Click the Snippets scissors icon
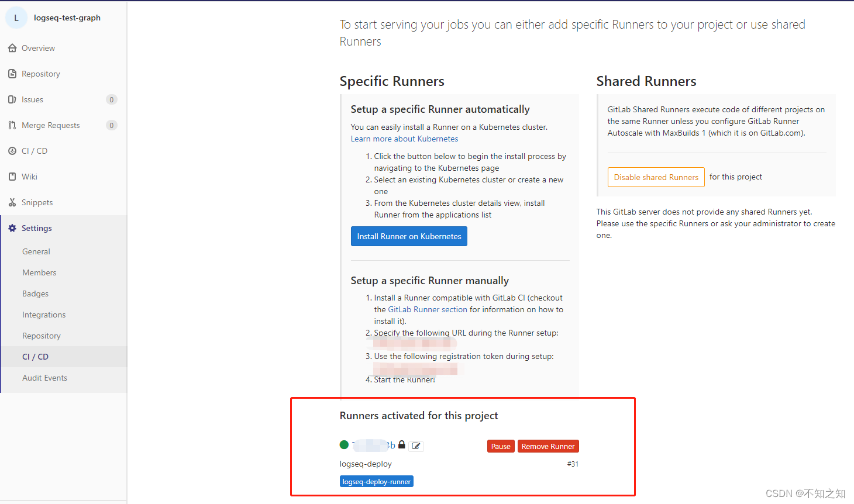854x504 pixels. tap(12, 202)
